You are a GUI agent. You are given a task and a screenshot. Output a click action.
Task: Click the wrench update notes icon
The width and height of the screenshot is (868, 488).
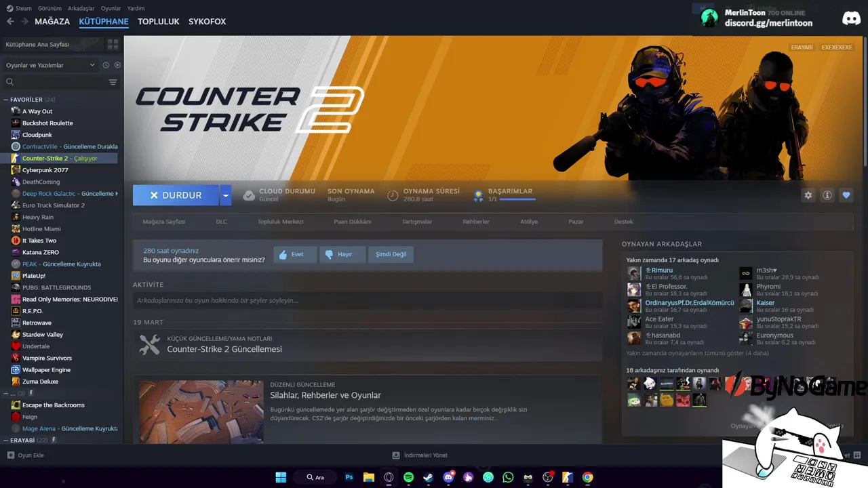(149, 344)
